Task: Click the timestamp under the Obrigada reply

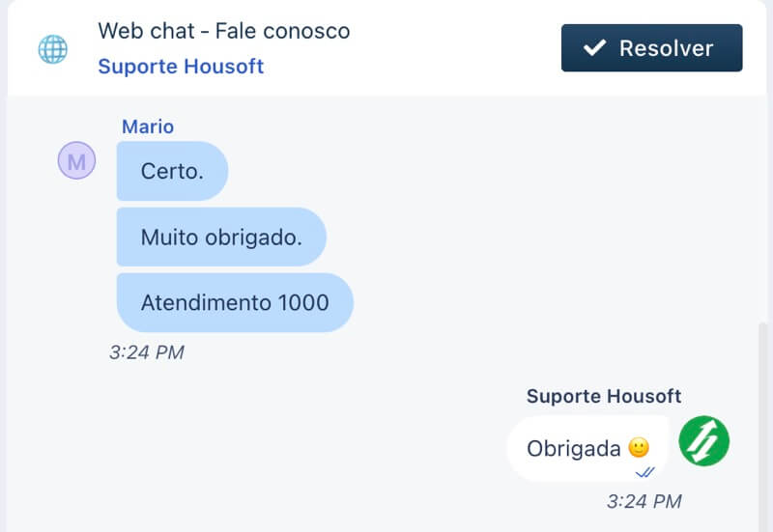Action: 644,501
